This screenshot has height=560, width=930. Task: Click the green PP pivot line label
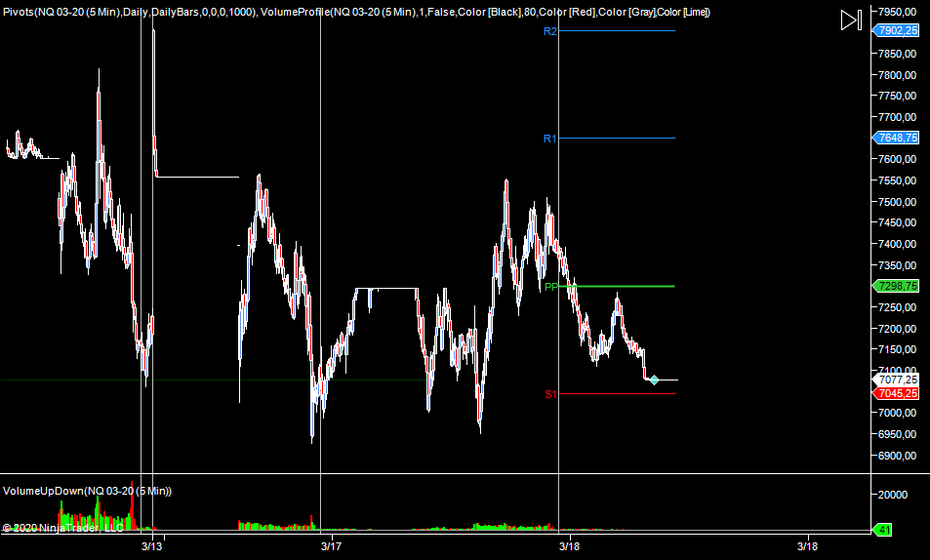(551, 287)
